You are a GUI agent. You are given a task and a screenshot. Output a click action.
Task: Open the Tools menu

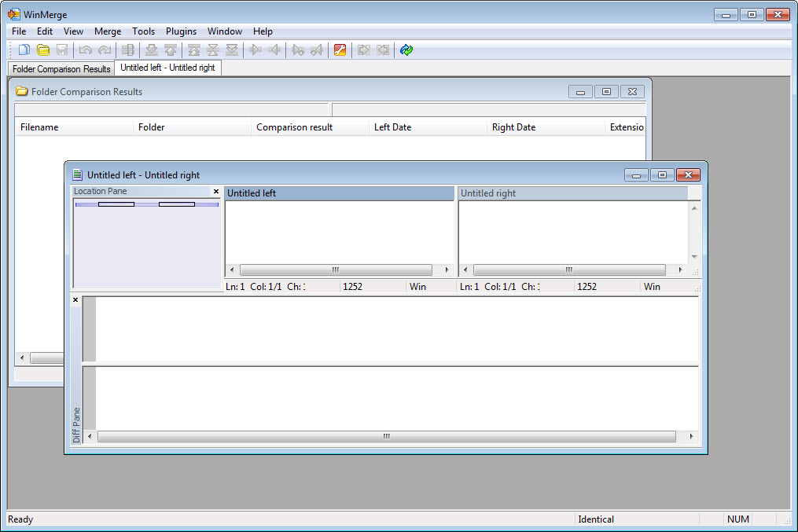[144, 31]
